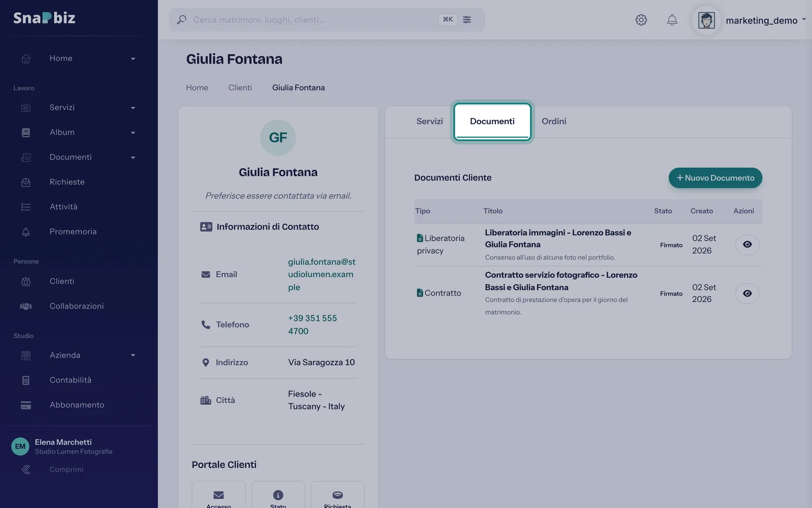Go to Home breadcrumb link
The width and height of the screenshot is (812, 508).
coord(197,87)
